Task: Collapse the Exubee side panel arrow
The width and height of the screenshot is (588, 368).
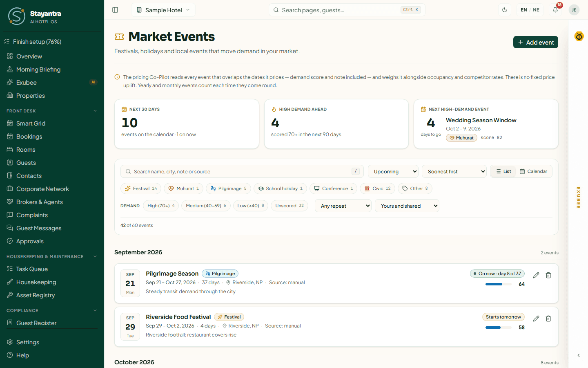Action: 579,355
